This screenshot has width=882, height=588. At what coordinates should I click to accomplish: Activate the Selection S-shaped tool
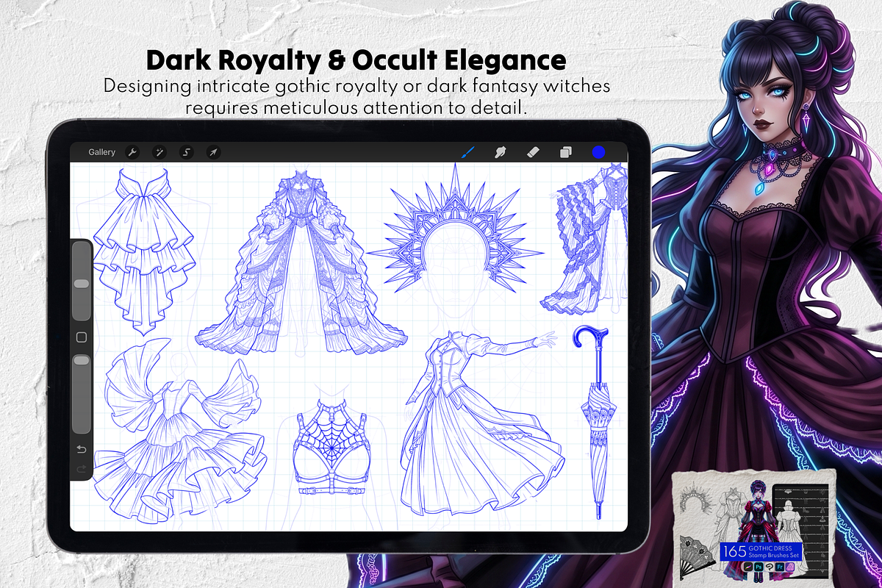pos(186,152)
